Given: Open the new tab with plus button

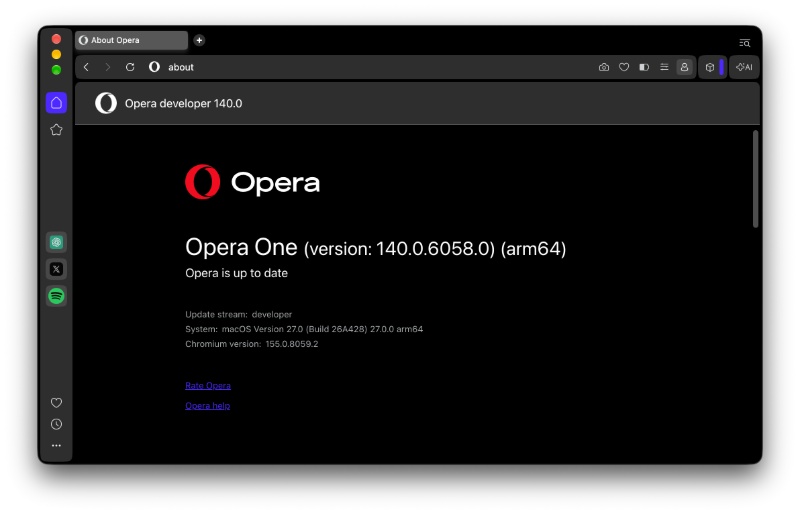Looking at the screenshot, I should 199,40.
